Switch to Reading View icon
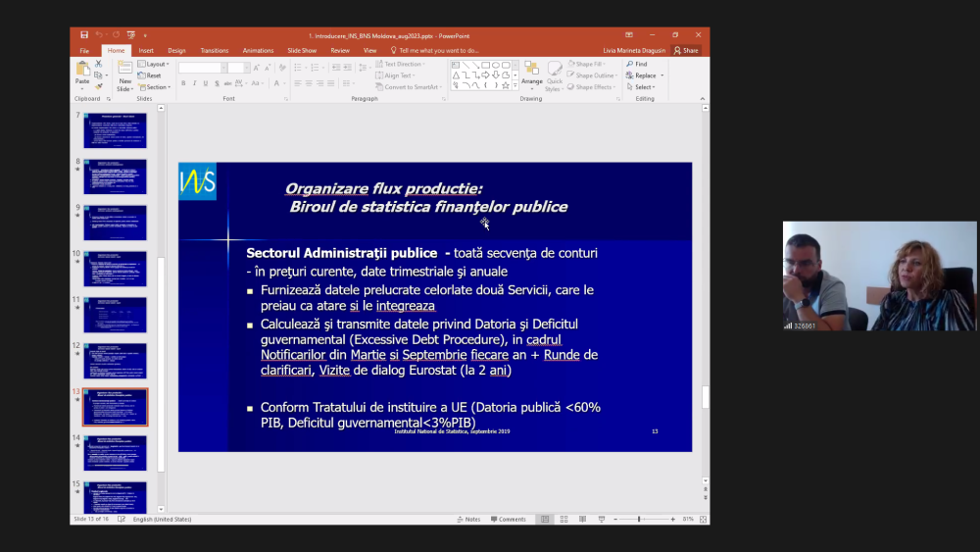Image resolution: width=980 pixels, height=552 pixels. click(x=582, y=519)
